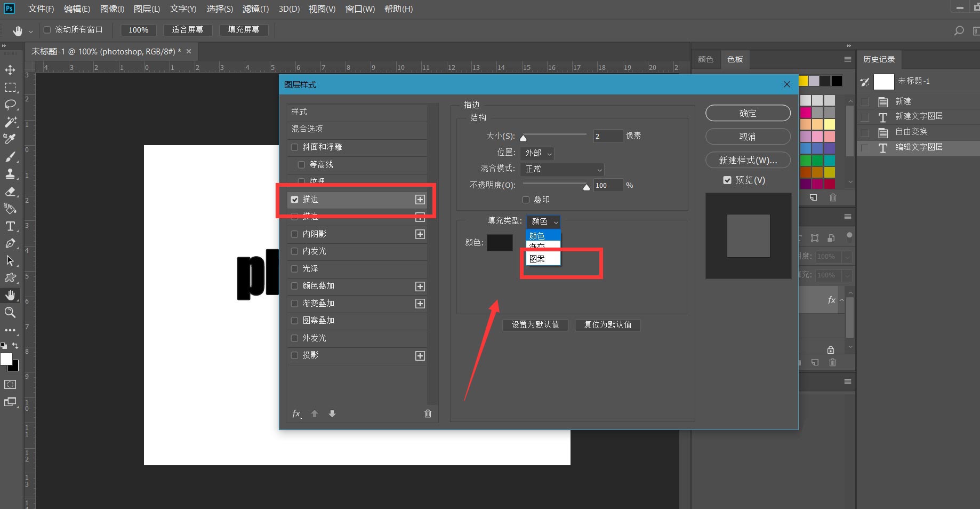Select the Clone Stamp tool
980x509 pixels.
[10, 174]
